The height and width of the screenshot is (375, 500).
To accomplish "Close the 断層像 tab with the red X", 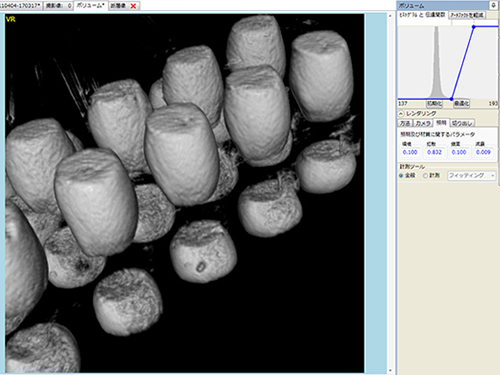I will (133, 6).
